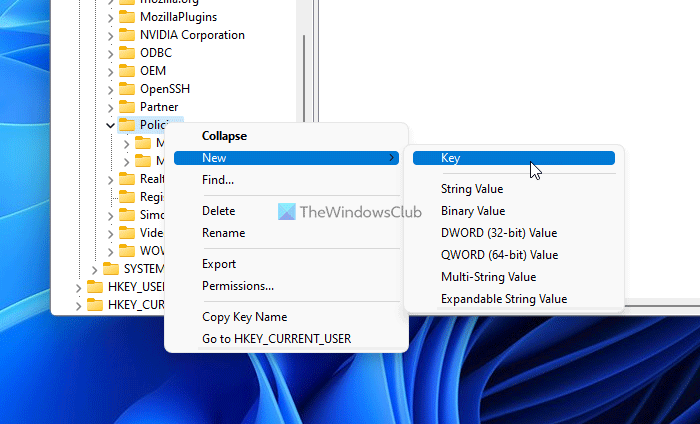
Task: Choose Collapse in the context menu
Action: [x=286, y=136]
